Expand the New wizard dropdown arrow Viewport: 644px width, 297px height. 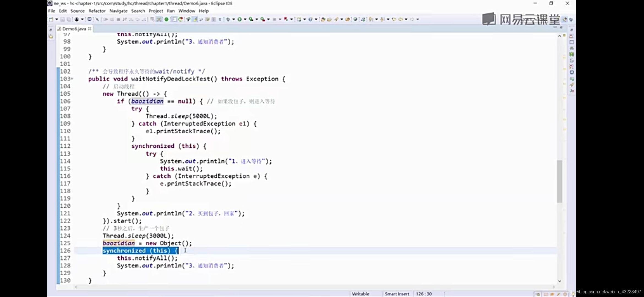click(56, 19)
